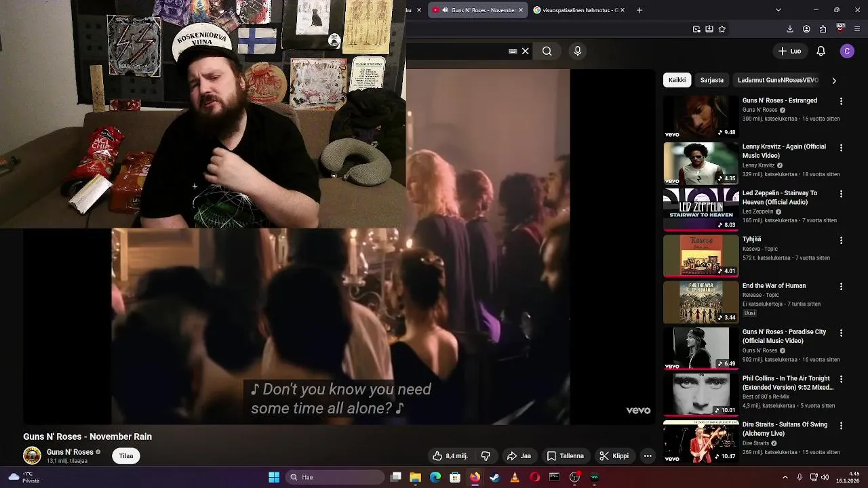Open YouTube notifications bell
Image resolution: width=868 pixels, height=488 pixels.
point(821,51)
